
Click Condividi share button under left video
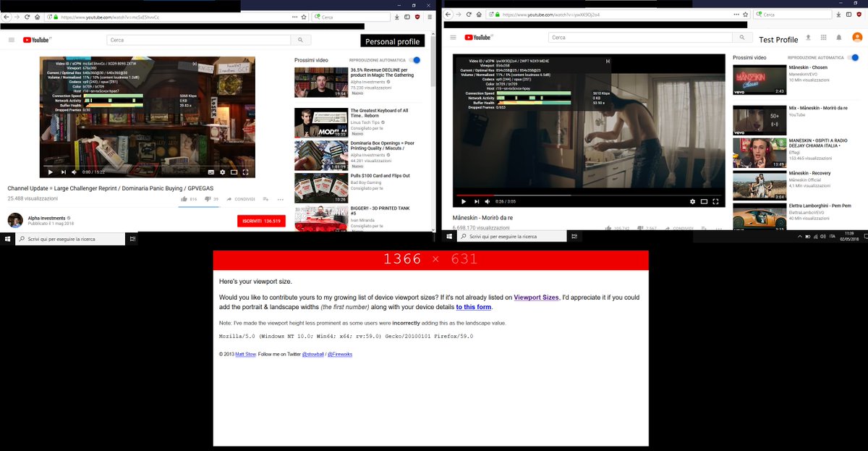[x=241, y=199]
